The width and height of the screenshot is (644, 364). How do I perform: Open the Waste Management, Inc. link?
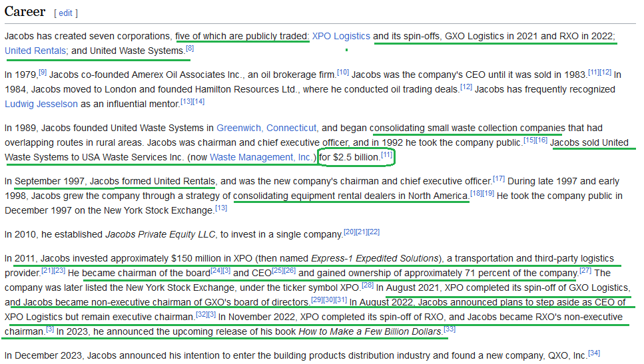pos(261,157)
